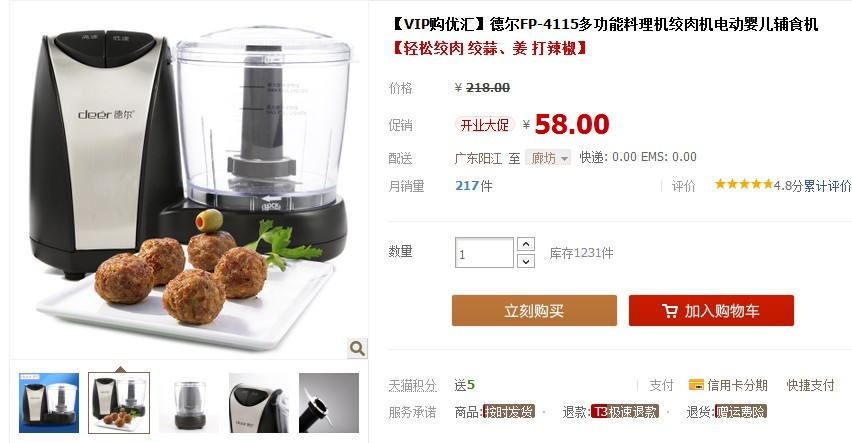Image resolution: width=852 pixels, height=443 pixels.
Task: Click the 极速退款 fast refund tag
Action: click(x=625, y=411)
